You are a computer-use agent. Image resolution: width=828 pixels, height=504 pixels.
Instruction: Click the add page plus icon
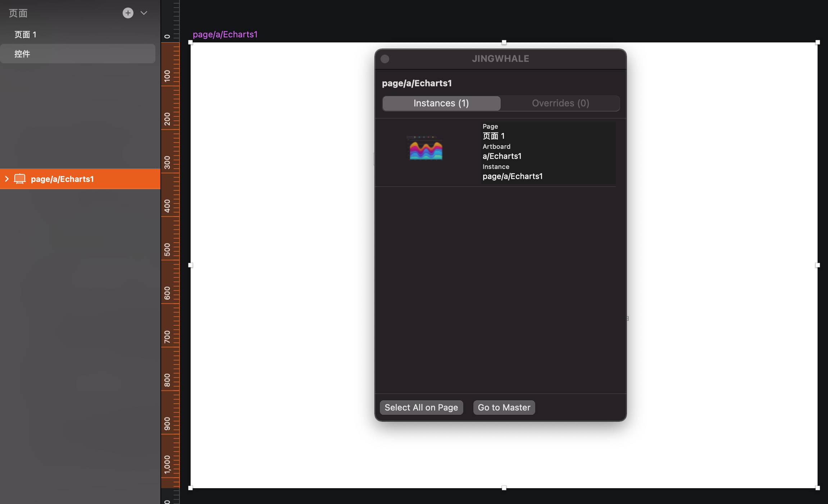[128, 13]
